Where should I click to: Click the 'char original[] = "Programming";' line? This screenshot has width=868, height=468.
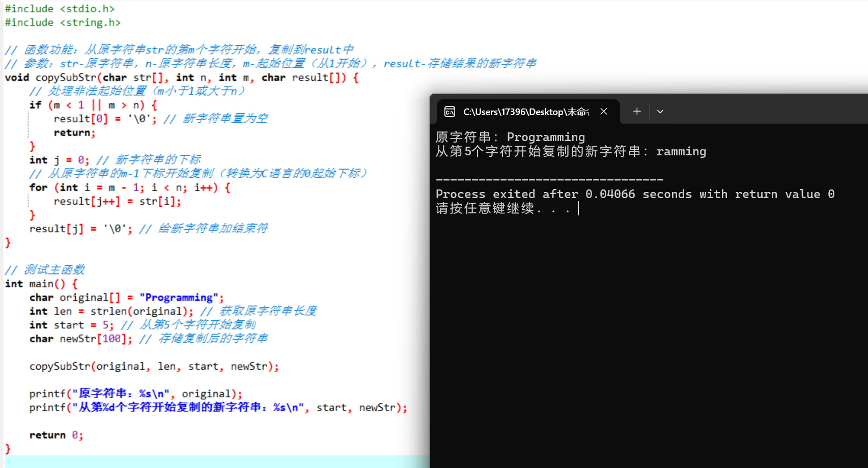coord(126,297)
